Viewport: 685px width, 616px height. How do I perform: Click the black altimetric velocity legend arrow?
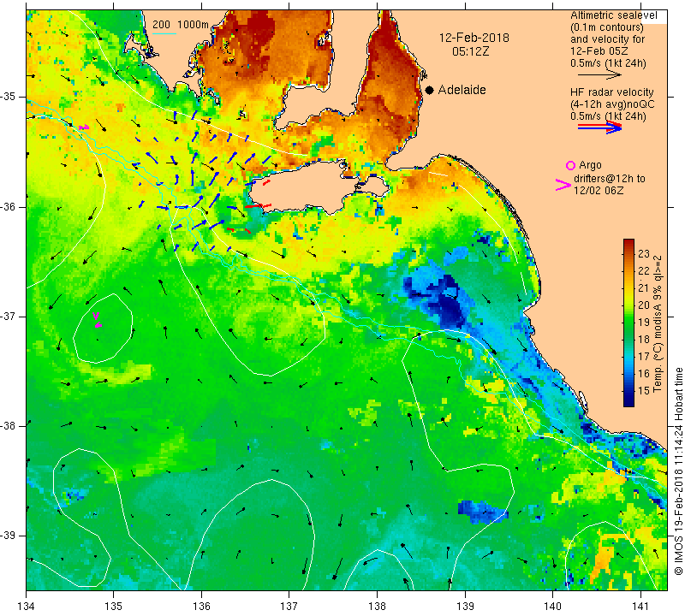click(599, 75)
